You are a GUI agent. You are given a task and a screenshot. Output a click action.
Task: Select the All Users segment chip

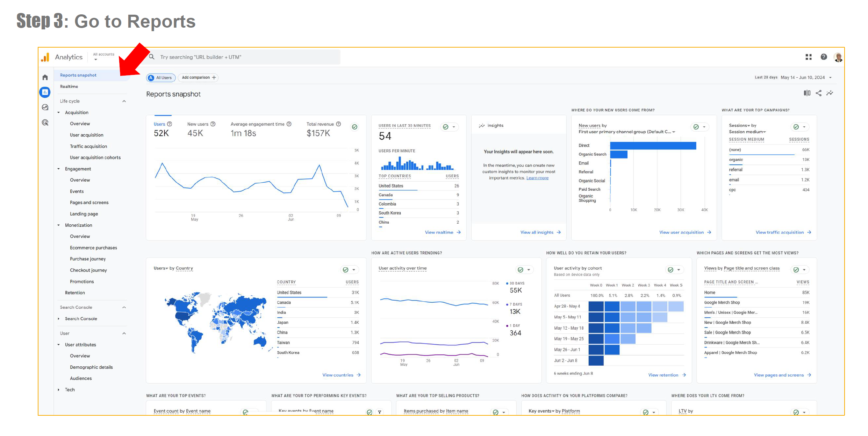click(161, 78)
